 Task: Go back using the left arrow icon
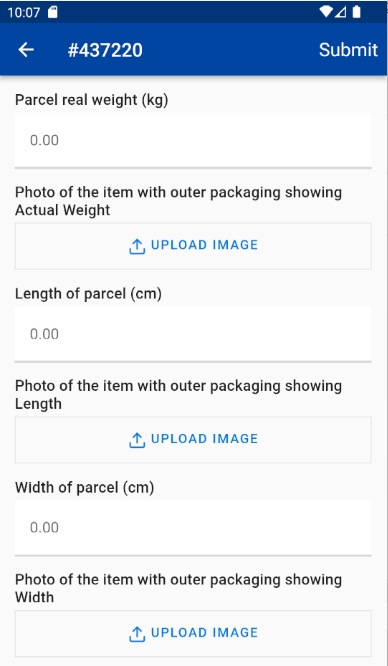coord(26,50)
